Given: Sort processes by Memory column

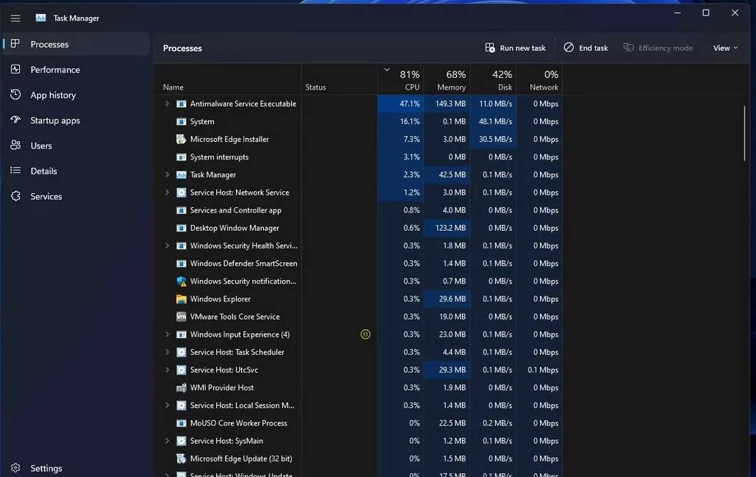Looking at the screenshot, I should coord(450,81).
